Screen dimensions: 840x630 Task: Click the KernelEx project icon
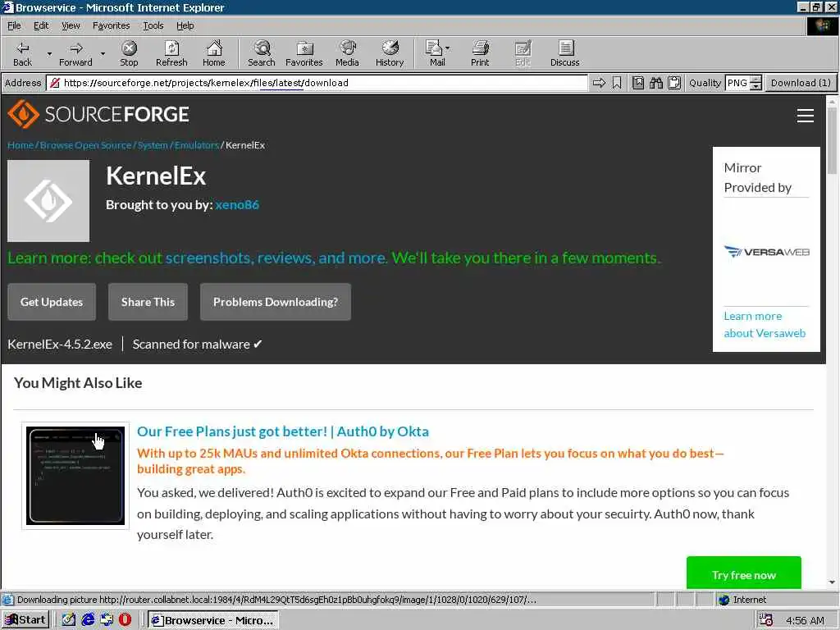click(x=48, y=201)
